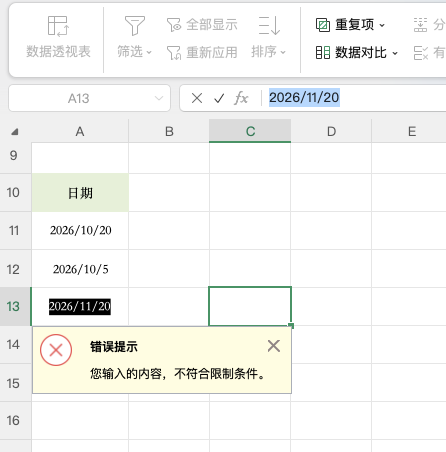Confirm the entry with the checkmark icon

(219, 98)
